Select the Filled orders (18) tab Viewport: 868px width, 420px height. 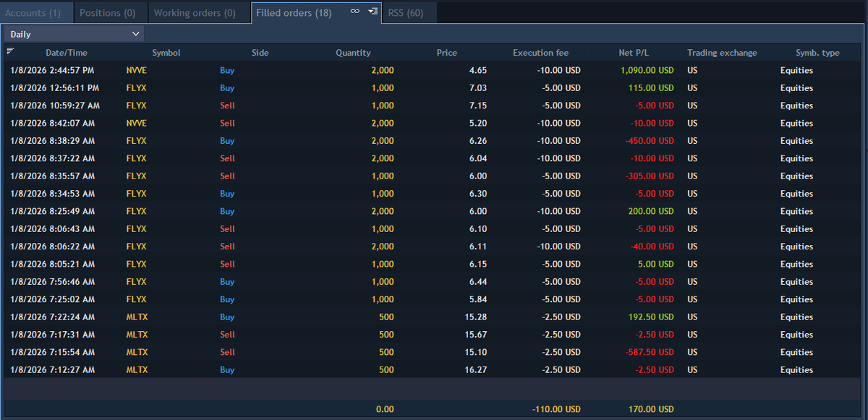(x=294, y=13)
